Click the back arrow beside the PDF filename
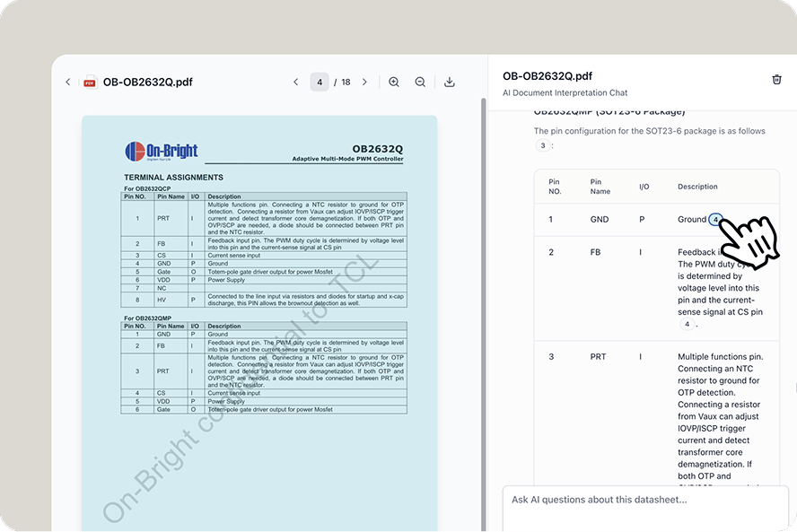 [67, 82]
